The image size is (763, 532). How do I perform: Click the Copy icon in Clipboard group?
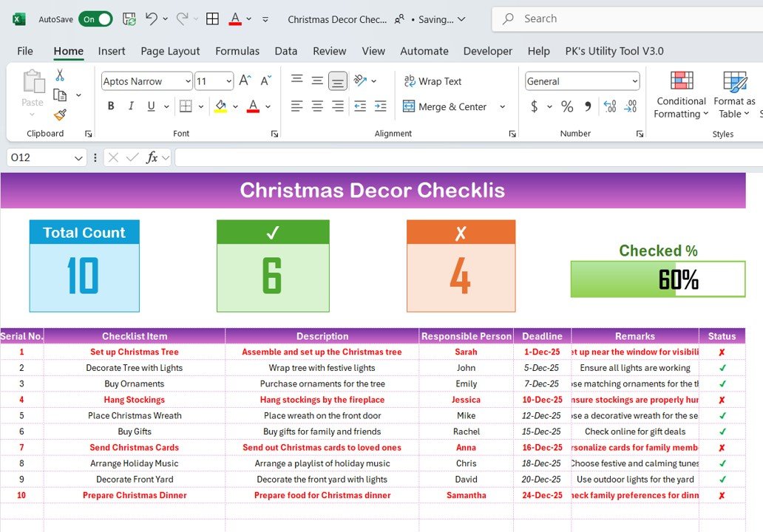pyautogui.click(x=60, y=95)
